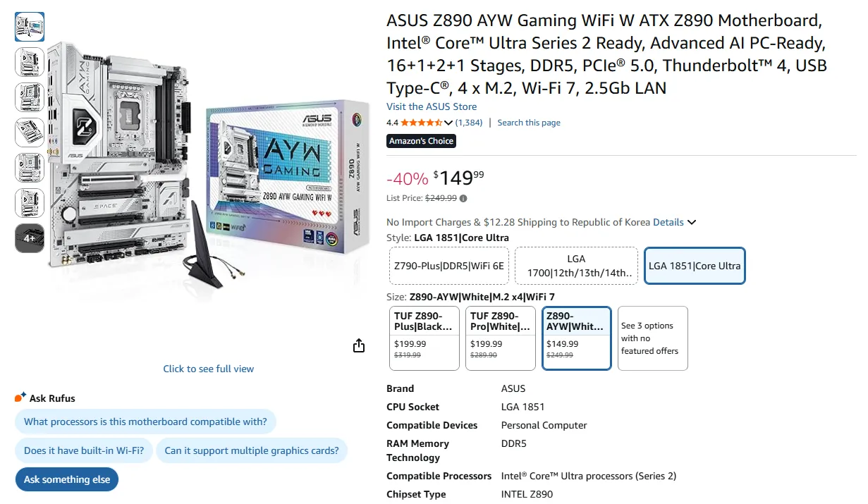Expand See 3 options with no featured offers
Image resolution: width=868 pixels, height=504 pixels.
pyautogui.click(x=653, y=338)
